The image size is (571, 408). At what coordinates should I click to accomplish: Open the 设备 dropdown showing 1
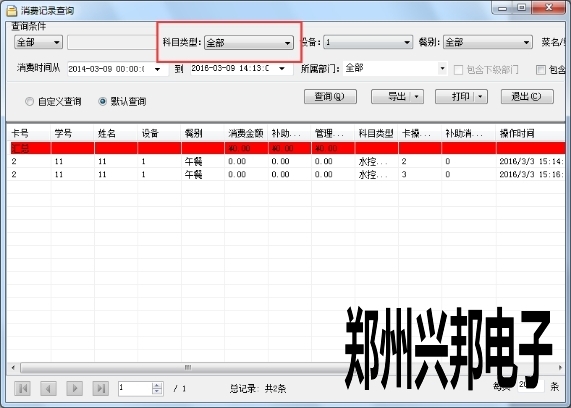click(368, 42)
